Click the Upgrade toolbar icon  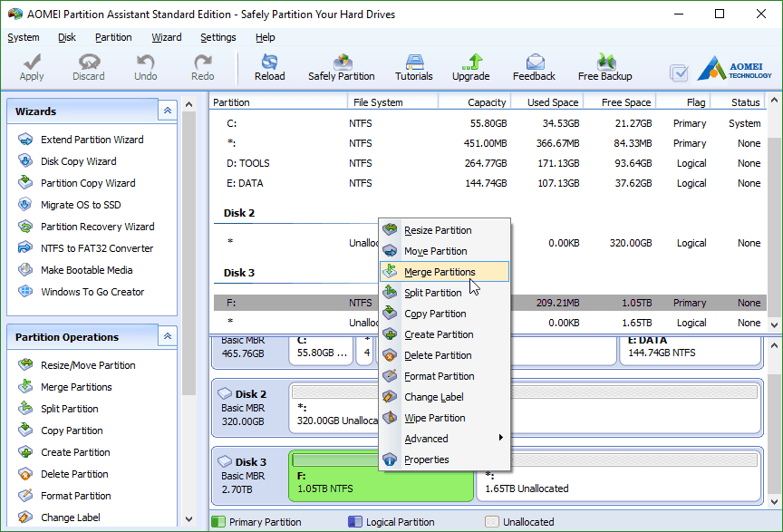(x=471, y=62)
